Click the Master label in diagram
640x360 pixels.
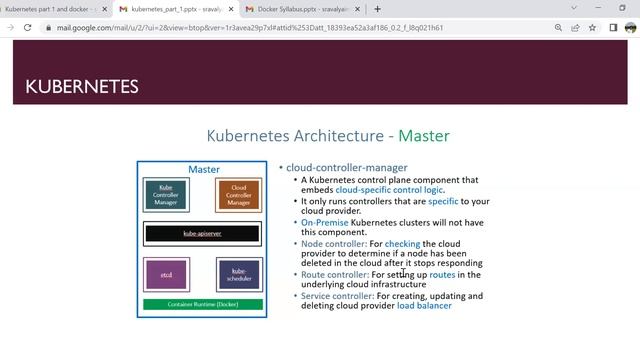coord(204,169)
